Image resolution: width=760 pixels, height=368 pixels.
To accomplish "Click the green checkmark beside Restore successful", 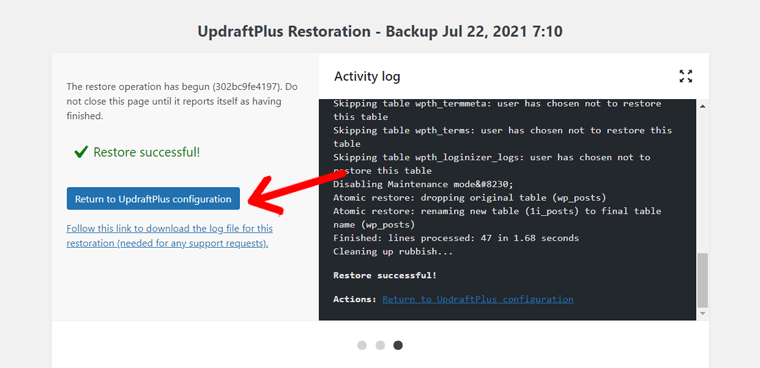I will pos(80,153).
